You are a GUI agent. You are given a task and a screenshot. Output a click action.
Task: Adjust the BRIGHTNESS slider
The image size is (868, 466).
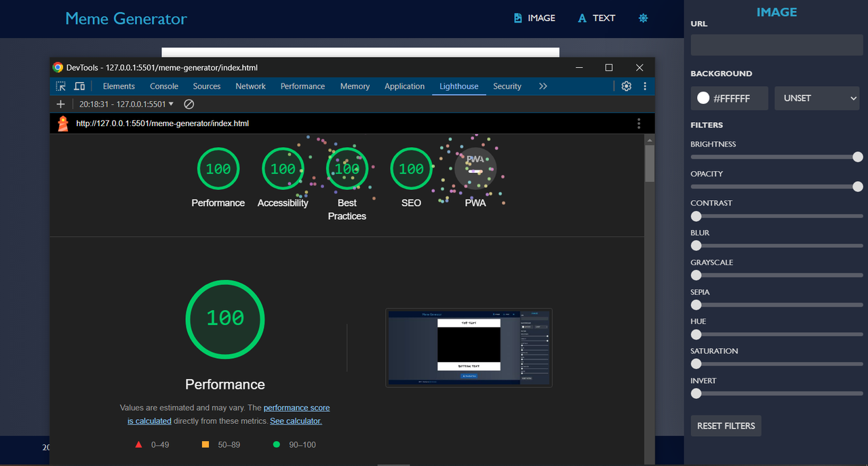pos(776,157)
